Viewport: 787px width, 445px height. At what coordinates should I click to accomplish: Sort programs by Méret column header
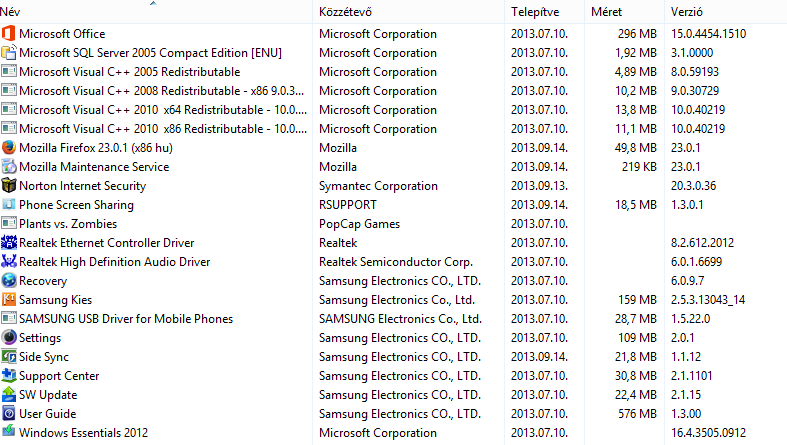tap(624, 12)
